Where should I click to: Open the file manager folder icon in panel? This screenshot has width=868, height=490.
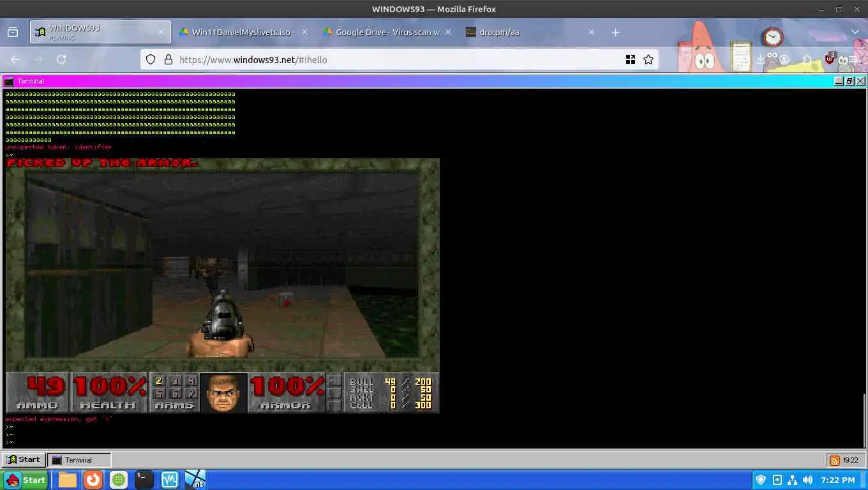[x=68, y=480]
